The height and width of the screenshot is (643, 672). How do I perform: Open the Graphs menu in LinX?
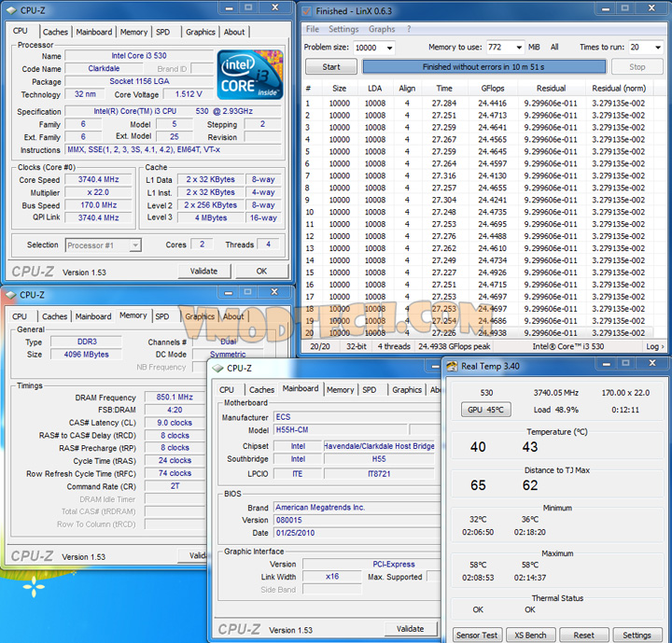tap(381, 29)
